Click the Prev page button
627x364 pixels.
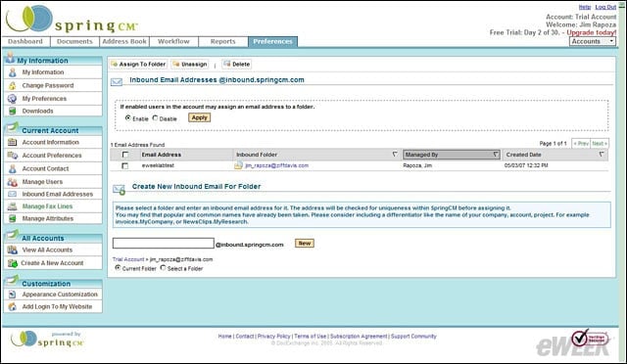coord(581,144)
